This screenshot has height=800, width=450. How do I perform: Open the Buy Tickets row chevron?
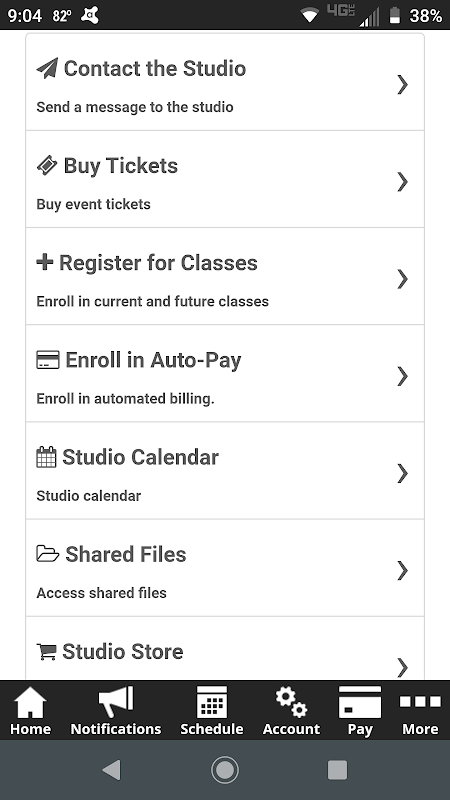[403, 182]
